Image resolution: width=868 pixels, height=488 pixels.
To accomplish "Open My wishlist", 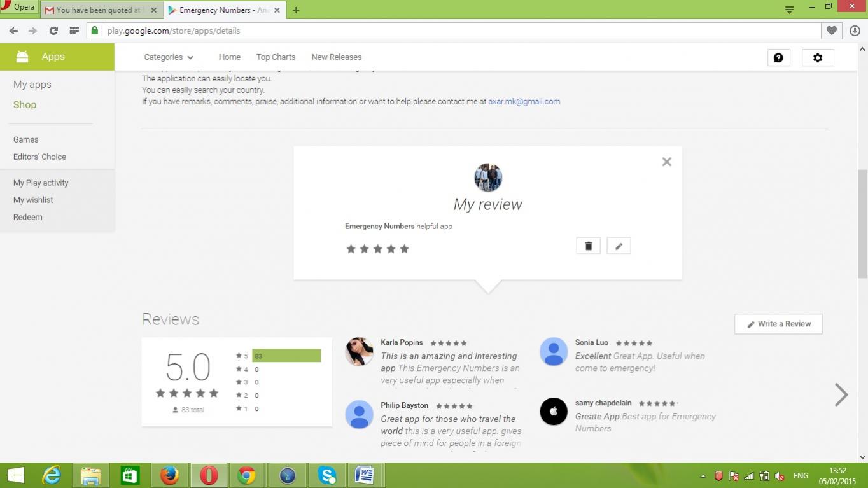I will [33, 200].
